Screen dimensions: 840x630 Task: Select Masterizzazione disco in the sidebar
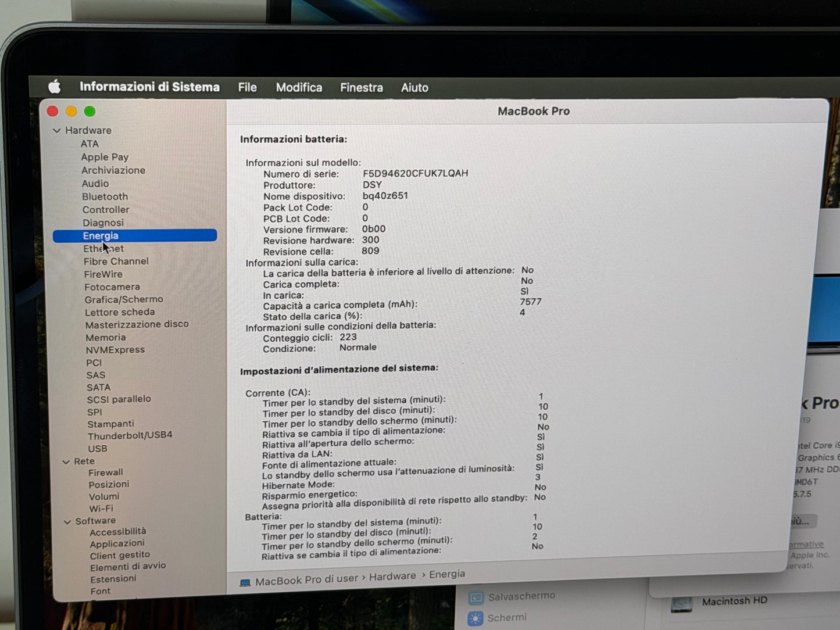(137, 324)
